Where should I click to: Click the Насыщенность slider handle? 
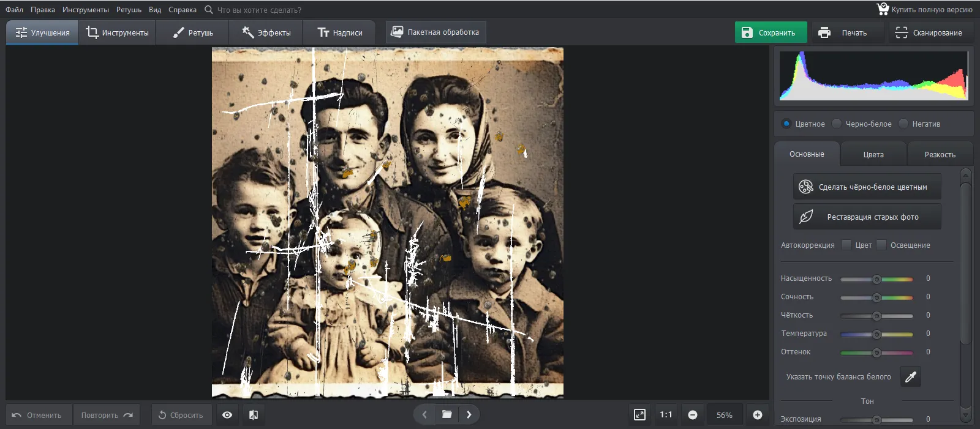tap(876, 279)
